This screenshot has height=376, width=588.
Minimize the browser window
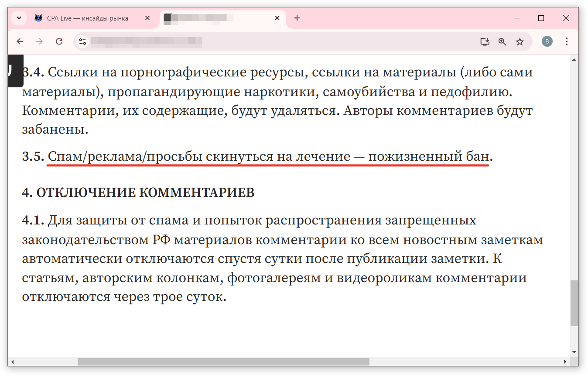[x=517, y=18]
